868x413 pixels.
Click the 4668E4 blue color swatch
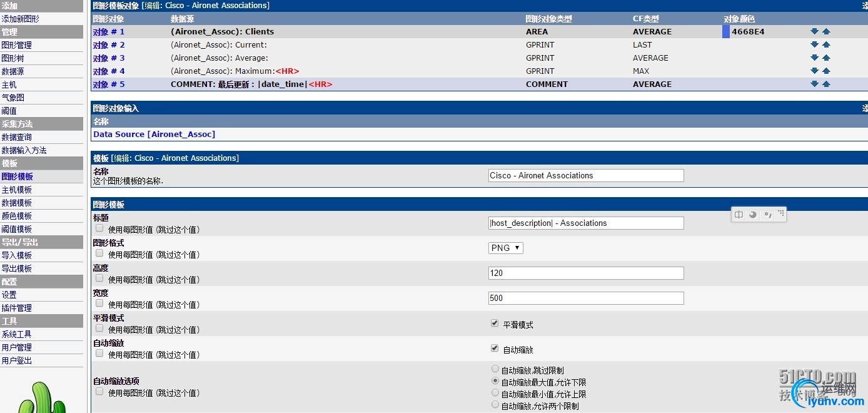726,31
